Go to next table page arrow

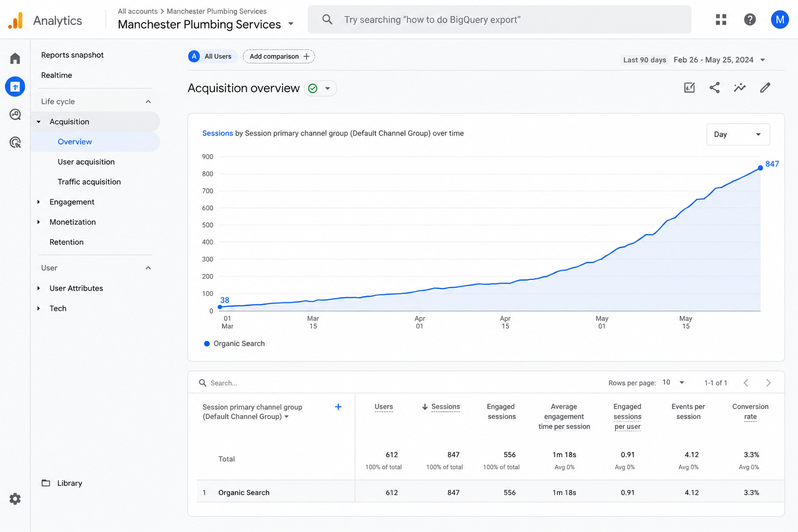point(768,383)
